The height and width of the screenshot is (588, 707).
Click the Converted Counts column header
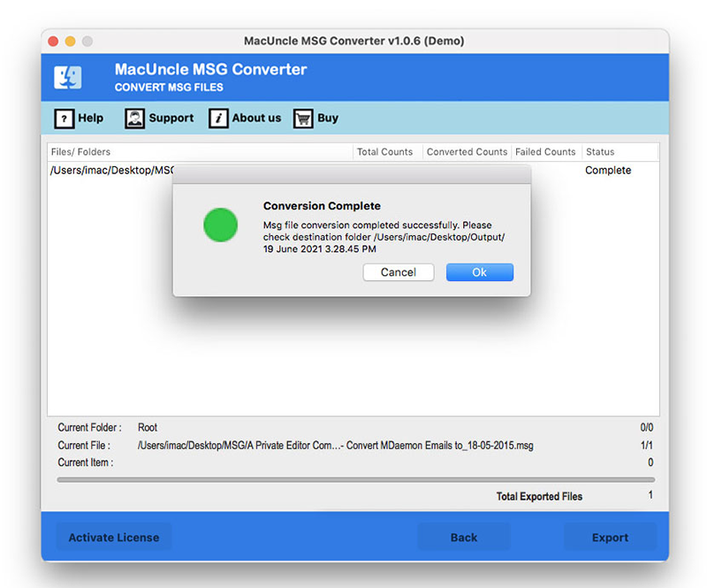(467, 151)
